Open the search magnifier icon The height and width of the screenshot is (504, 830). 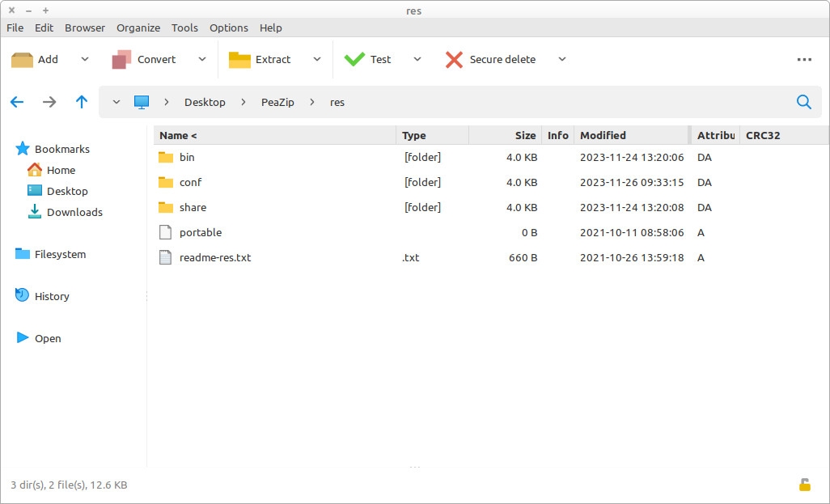tap(803, 102)
